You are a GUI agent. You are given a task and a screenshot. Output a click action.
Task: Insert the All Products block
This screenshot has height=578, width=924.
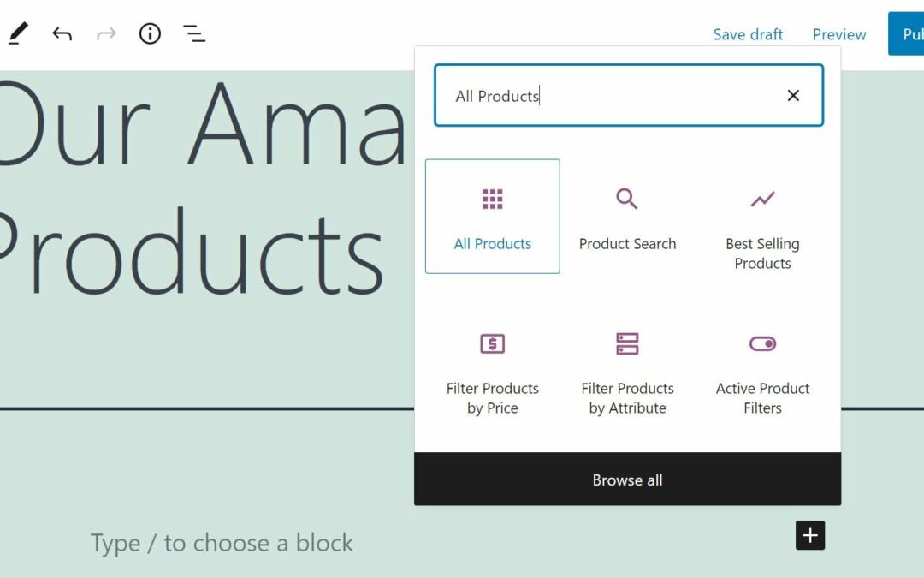[x=493, y=217]
